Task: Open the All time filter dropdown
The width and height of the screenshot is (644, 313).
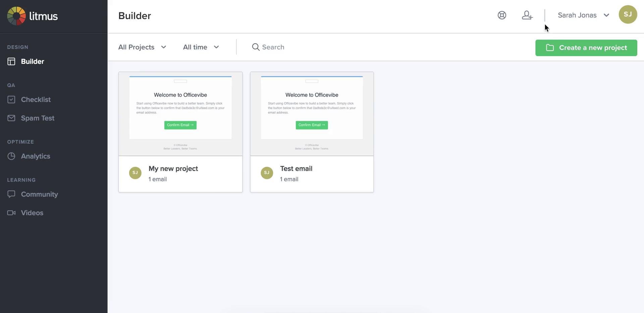Action: pos(201,47)
